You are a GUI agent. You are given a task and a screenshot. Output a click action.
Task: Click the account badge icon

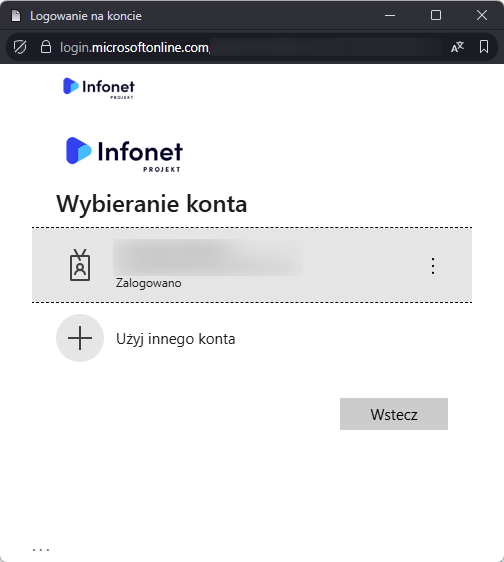click(x=80, y=265)
